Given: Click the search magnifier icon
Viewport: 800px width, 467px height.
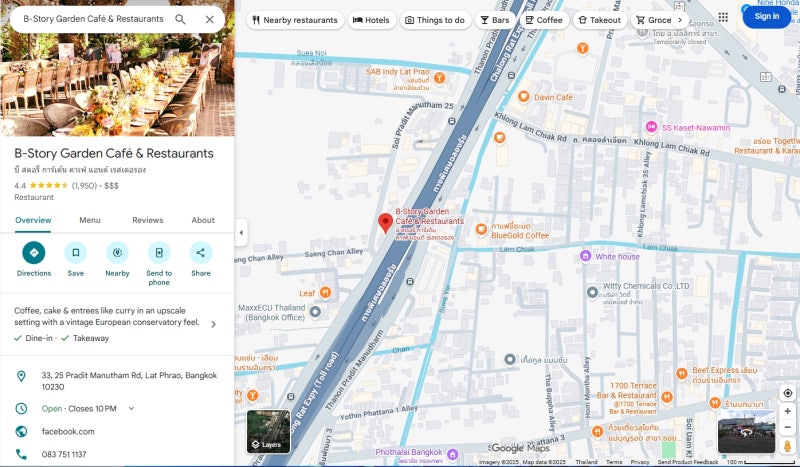Looking at the screenshot, I should click(180, 19).
